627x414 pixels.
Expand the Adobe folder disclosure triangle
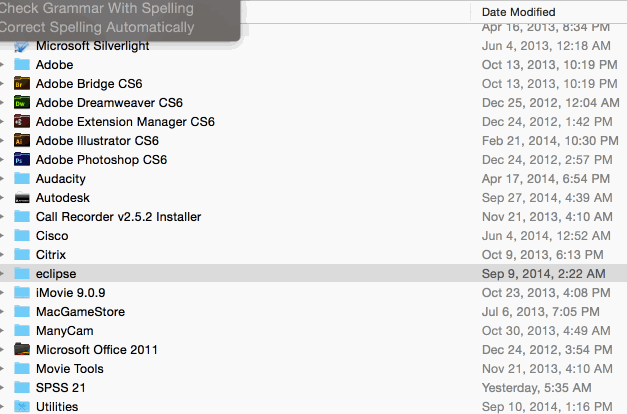2,64
